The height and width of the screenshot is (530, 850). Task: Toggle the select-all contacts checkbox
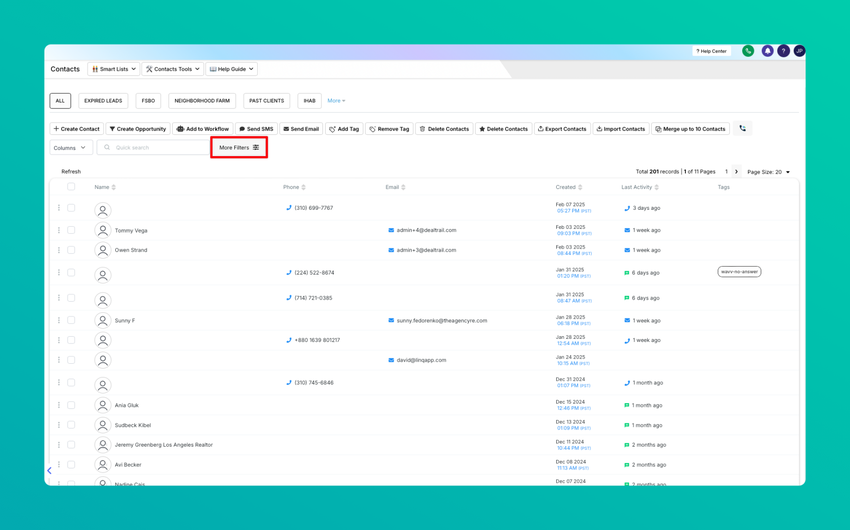[71, 186]
